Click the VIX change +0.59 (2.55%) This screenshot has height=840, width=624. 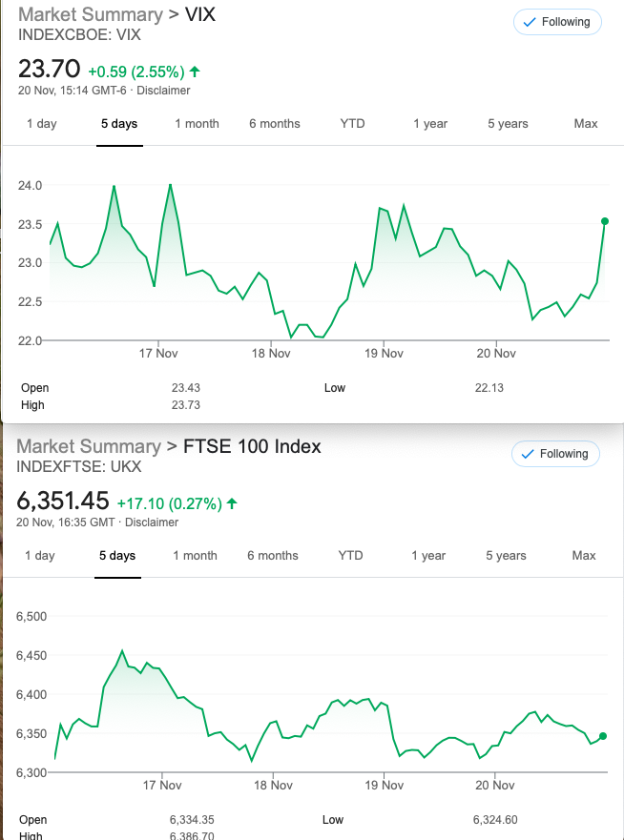coord(136,72)
